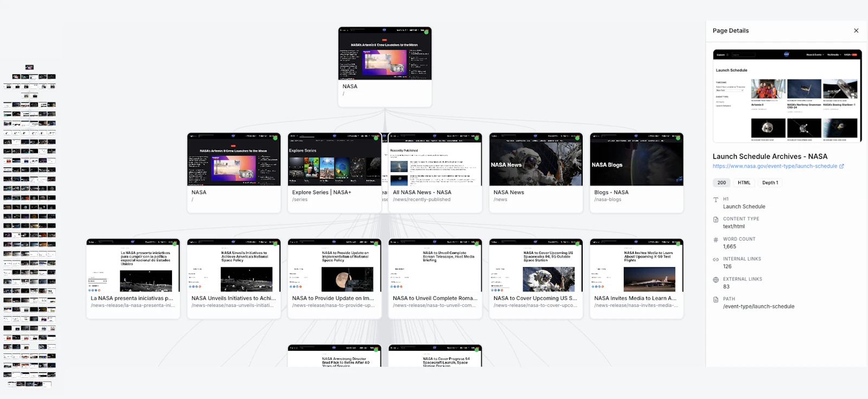Click green status dot on root NASA node
Image resolution: width=868 pixels, height=399 pixels.
[426, 32]
